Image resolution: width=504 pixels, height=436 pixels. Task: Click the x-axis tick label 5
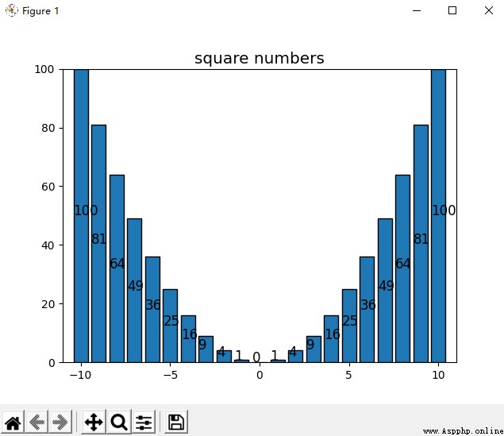coord(348,375)
